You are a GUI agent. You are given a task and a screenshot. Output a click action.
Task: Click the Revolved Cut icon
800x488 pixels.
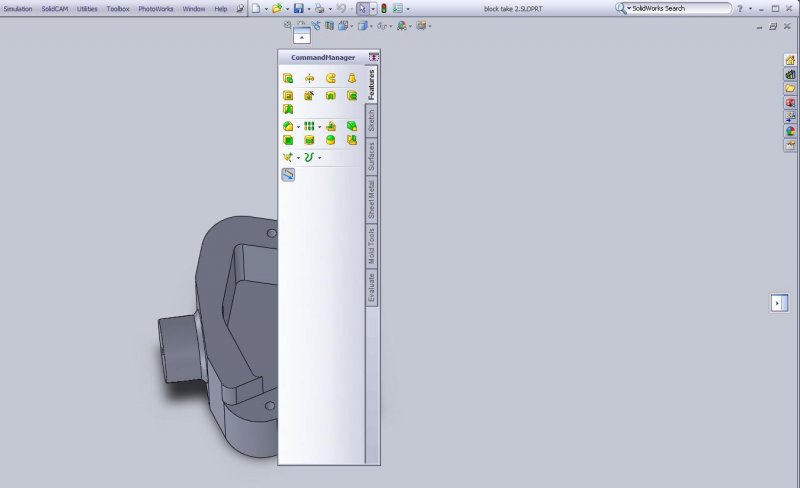[331, 95]
